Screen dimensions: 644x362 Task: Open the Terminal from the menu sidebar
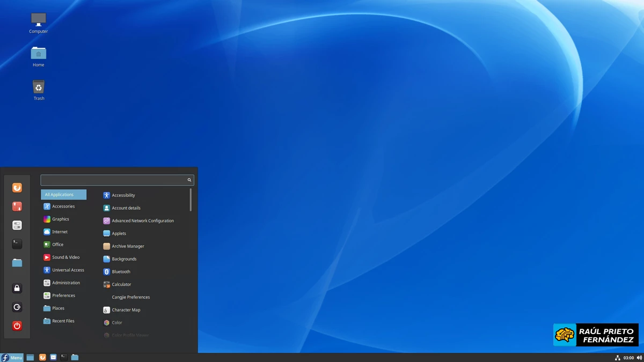[x=17, y=244]
